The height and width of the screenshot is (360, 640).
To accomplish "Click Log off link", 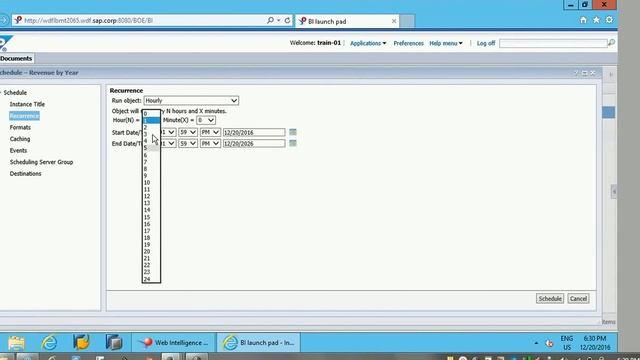I will pyautogui.click(x=486, y=43).
